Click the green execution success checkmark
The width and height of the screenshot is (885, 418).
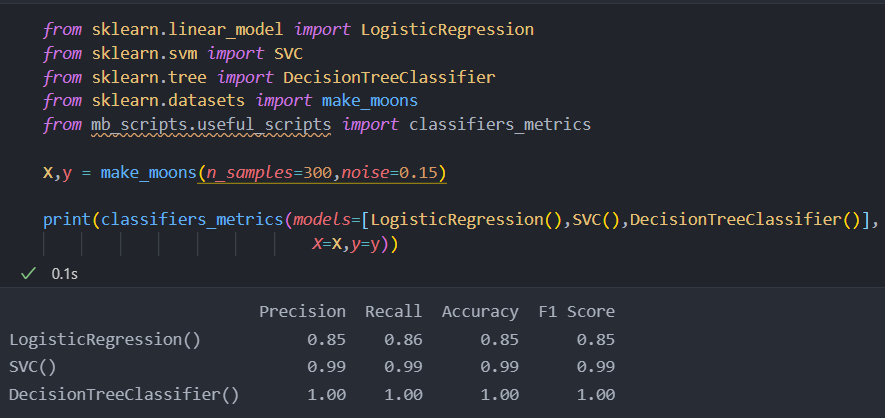click(27, 272)
